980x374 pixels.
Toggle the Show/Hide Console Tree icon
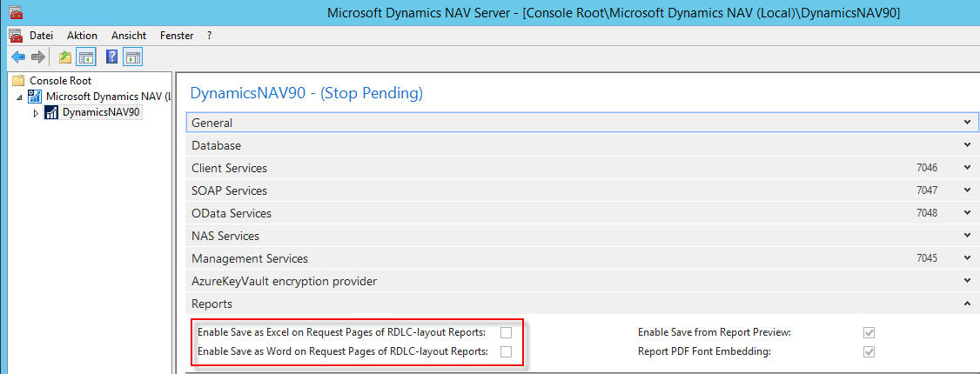pos(85,58)
